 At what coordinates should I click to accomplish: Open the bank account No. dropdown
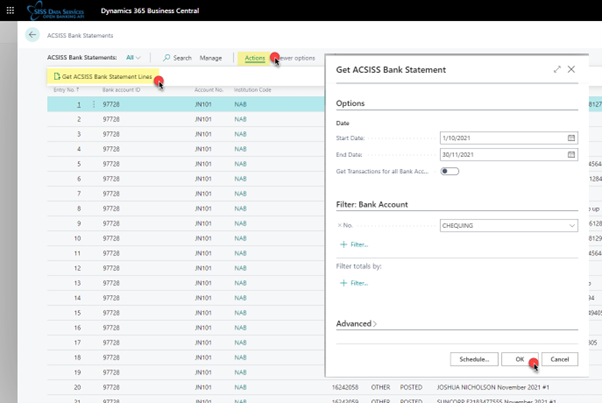tap(571, 227)
